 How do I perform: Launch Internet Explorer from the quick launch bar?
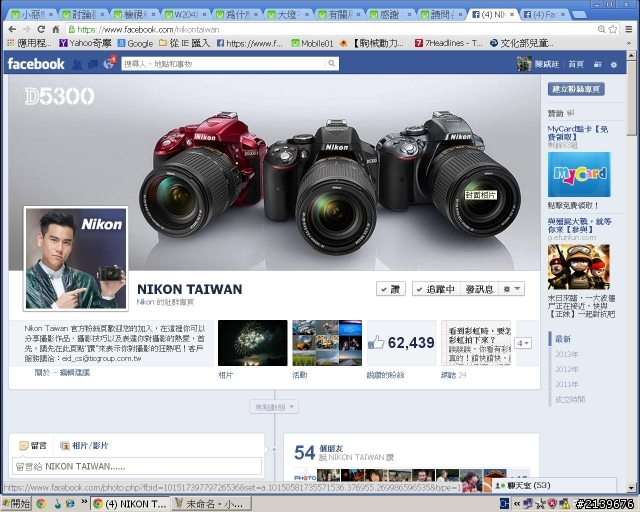[70, 504]
